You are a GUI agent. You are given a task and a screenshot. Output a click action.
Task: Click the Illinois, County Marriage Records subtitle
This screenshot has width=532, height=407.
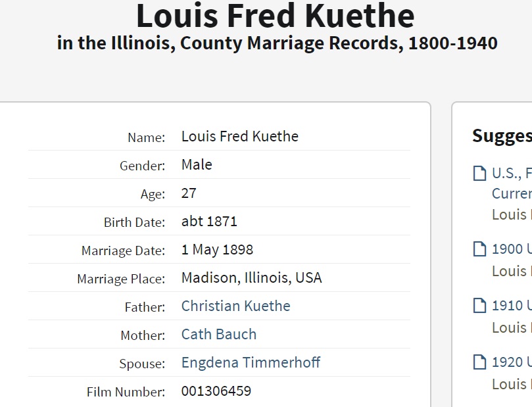coord(277,44)
